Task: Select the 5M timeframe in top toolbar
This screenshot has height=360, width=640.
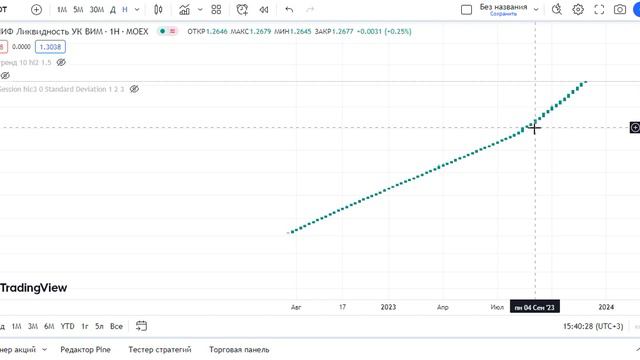Action: pyautogui.click(x=78, y=9)
